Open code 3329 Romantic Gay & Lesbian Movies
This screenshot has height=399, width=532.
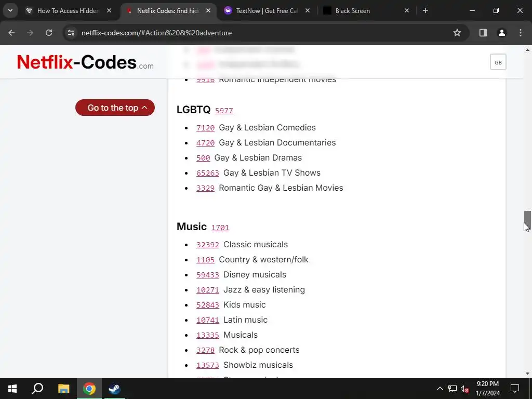pyautogui.click(x=205, y=188)
